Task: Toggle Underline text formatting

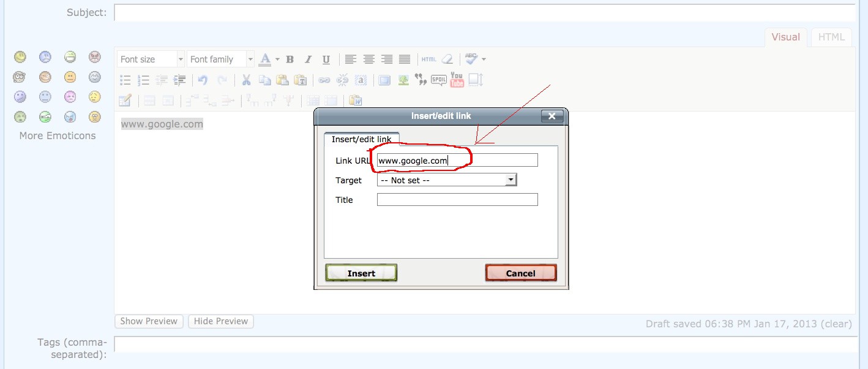Action: [326, 59]
